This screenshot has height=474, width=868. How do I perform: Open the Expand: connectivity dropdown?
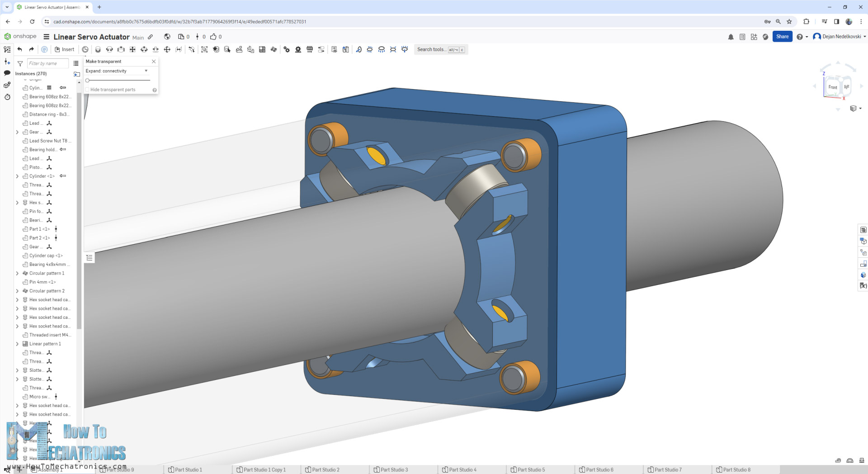coord(117,71)
